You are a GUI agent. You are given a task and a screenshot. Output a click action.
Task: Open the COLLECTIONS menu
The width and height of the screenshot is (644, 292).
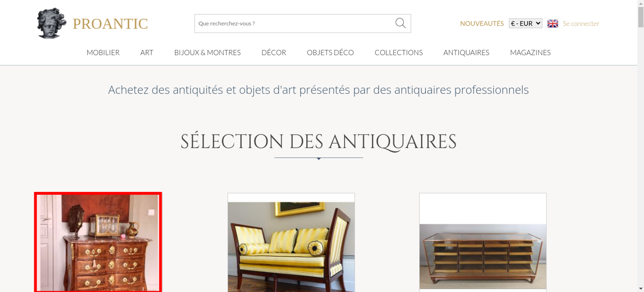tap(399, 52)
